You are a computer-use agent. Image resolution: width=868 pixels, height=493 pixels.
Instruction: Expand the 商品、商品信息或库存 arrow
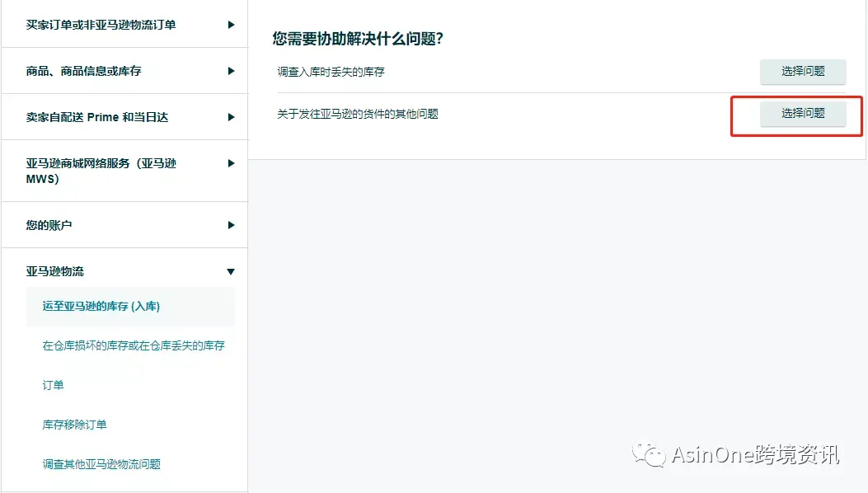(x=231, y=71)
